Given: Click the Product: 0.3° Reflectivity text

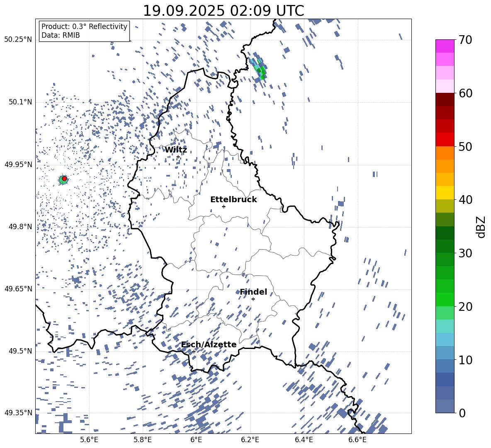Looking at the screenshot, I should pyautogui.click(x=84, y=27).
